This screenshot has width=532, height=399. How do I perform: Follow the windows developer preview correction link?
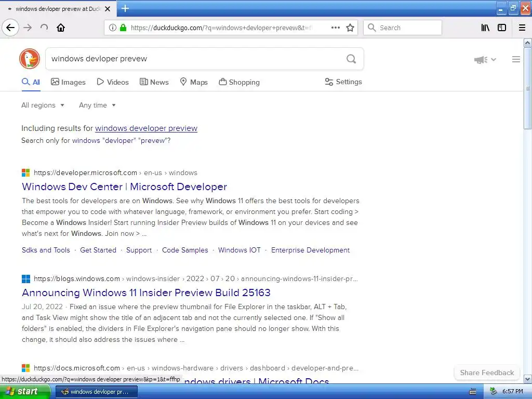pyautogui.click(x=146, y=128)
